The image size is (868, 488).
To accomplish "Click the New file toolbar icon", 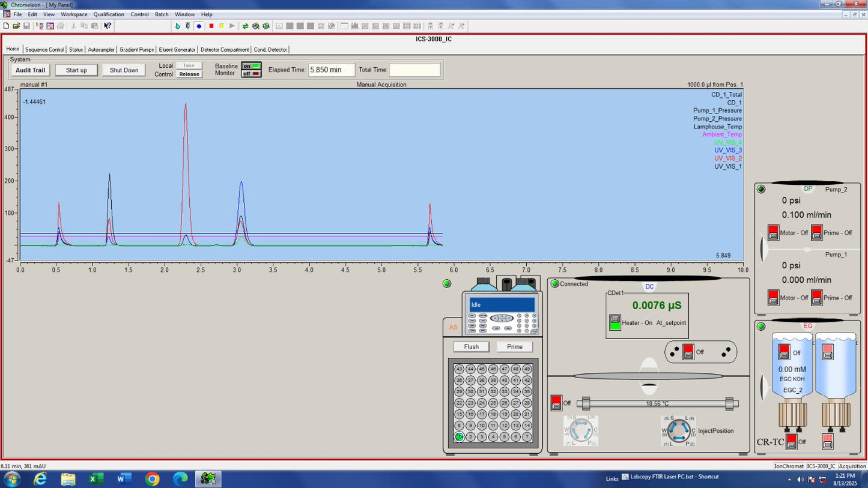I will tap(6, 26).
